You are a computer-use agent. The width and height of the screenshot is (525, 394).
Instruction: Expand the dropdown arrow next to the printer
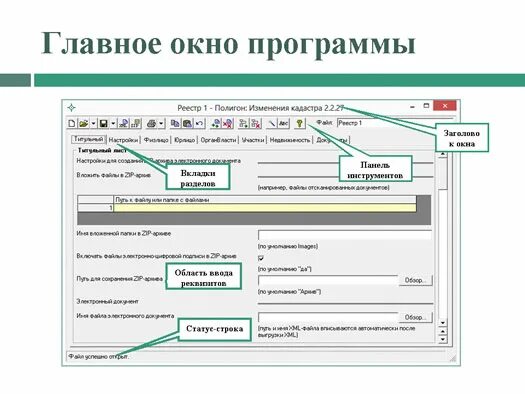click(x=161, y=124)
